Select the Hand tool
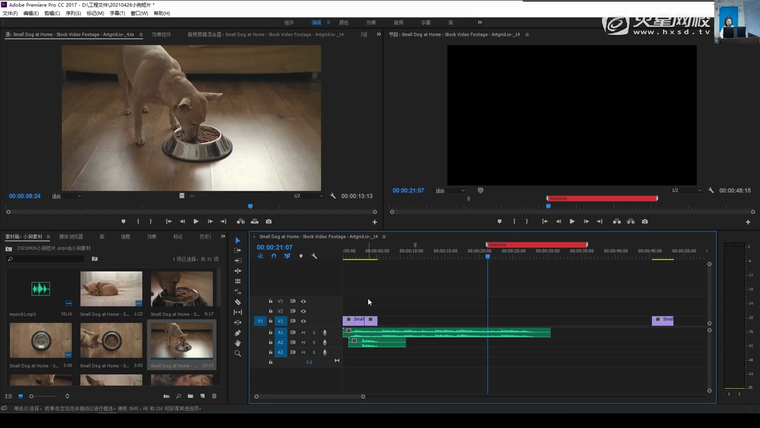 click(x=238, y=343)
